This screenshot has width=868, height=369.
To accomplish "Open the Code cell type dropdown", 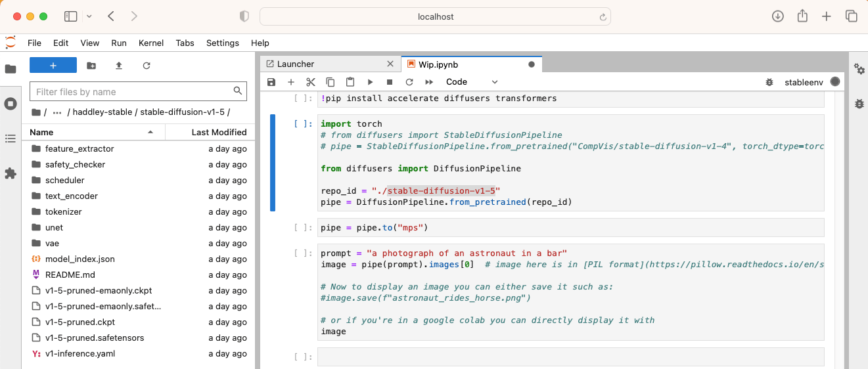I will tap(472, 82).
